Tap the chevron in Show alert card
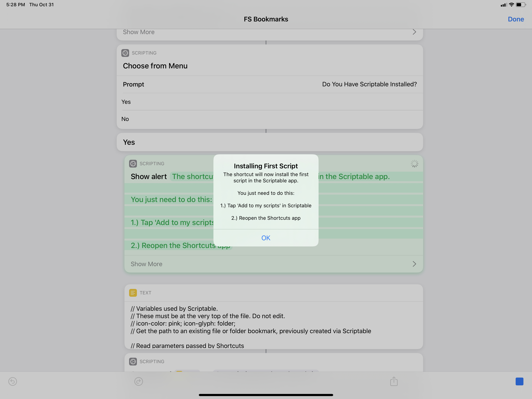 [x=414, y=264]
